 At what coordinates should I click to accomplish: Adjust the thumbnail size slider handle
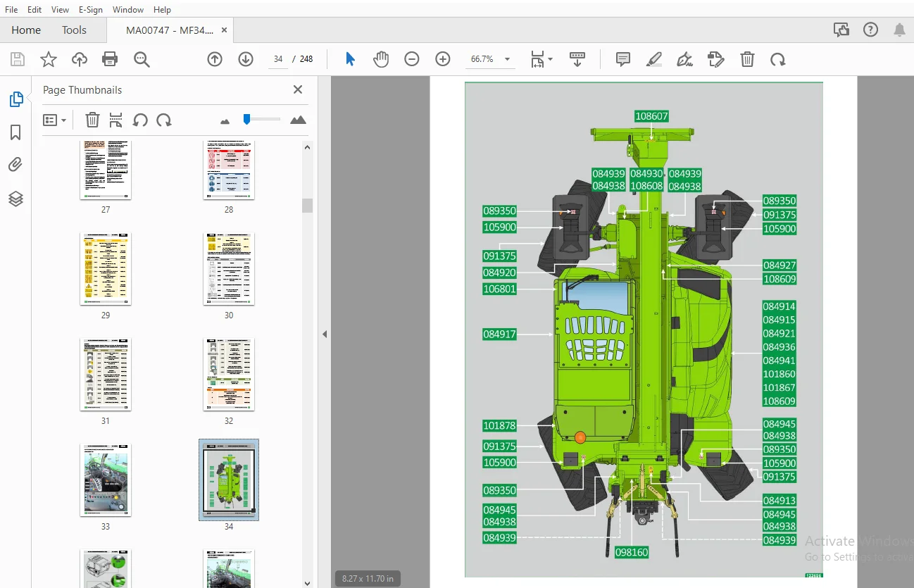click(246, 120)
